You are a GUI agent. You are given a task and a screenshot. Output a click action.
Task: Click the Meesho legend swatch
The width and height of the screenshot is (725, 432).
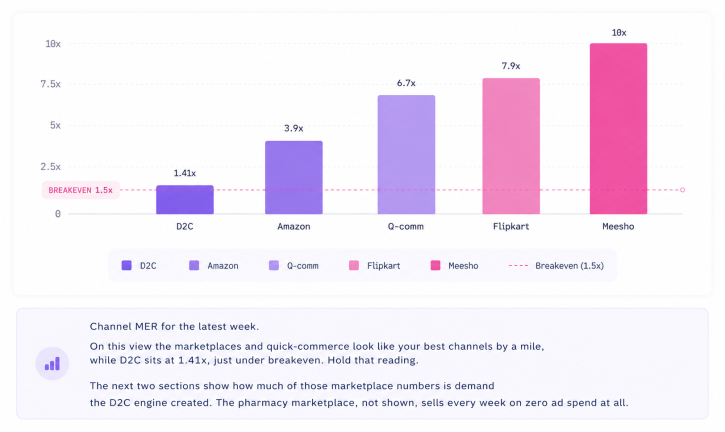pyautogui.click(x=436, y=265)
